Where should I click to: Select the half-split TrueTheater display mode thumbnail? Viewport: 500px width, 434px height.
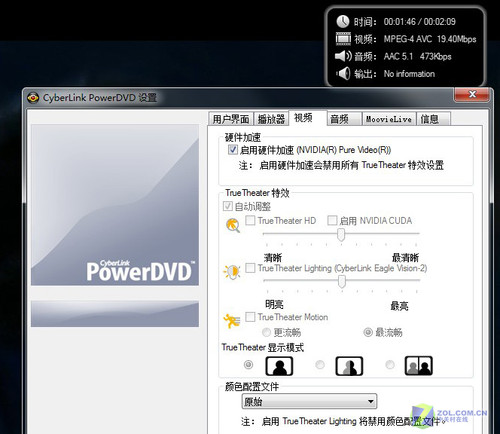(349, 366)
